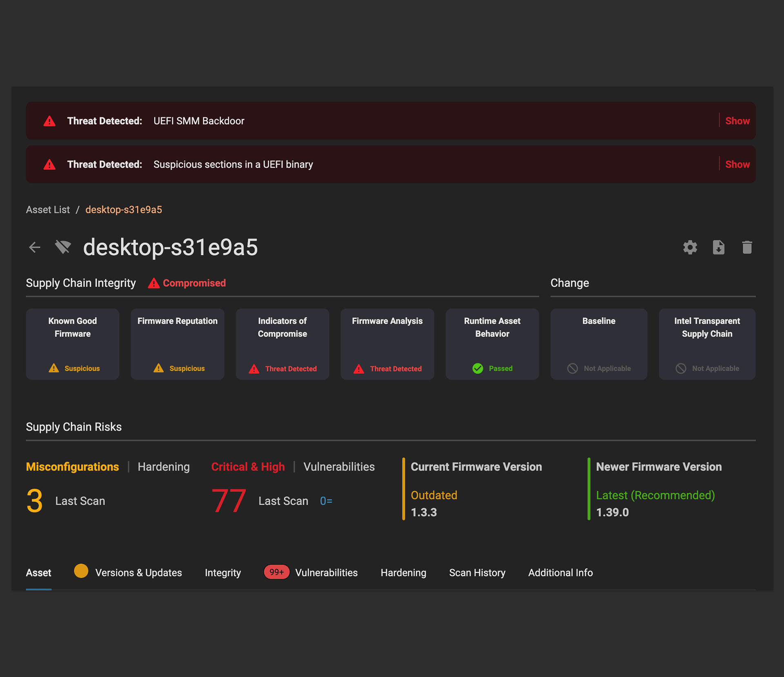Click the settings gear icon
The height and width of the screenshot is (677, 784).
(690, 247)
